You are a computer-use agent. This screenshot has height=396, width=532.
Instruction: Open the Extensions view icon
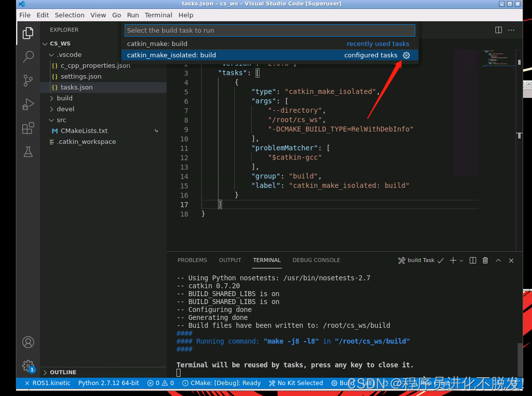[28, 128]
